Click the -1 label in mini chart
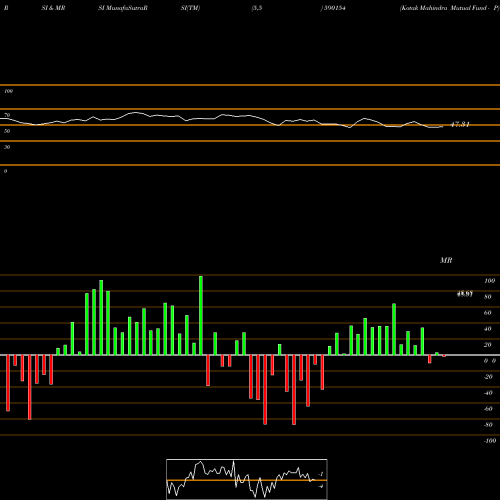 click(x=321, y=474)
